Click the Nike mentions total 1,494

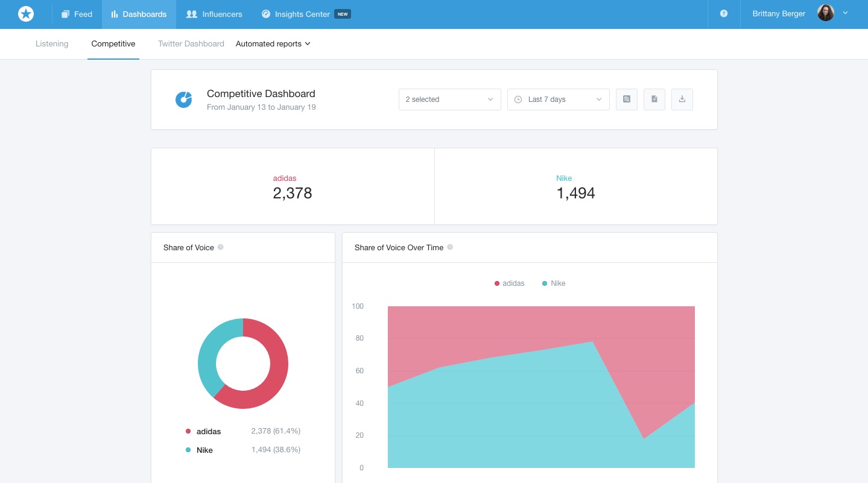pyautogui.click(x=576, y=193)
